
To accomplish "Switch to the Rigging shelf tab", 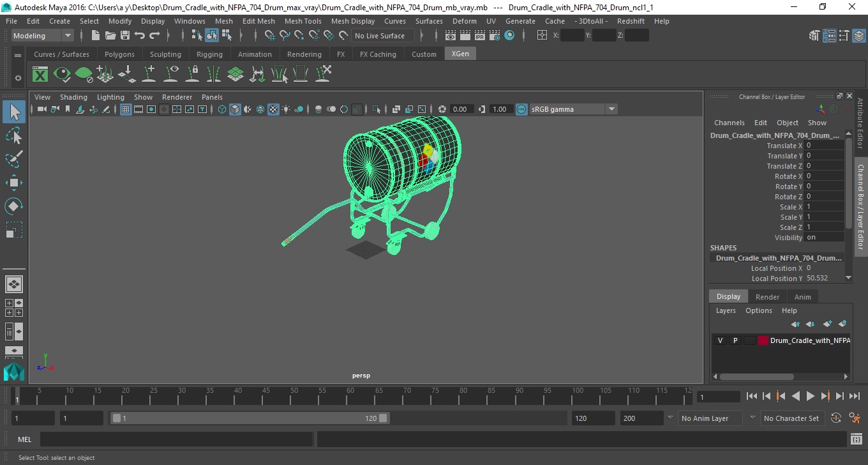I will pos(209,54).
